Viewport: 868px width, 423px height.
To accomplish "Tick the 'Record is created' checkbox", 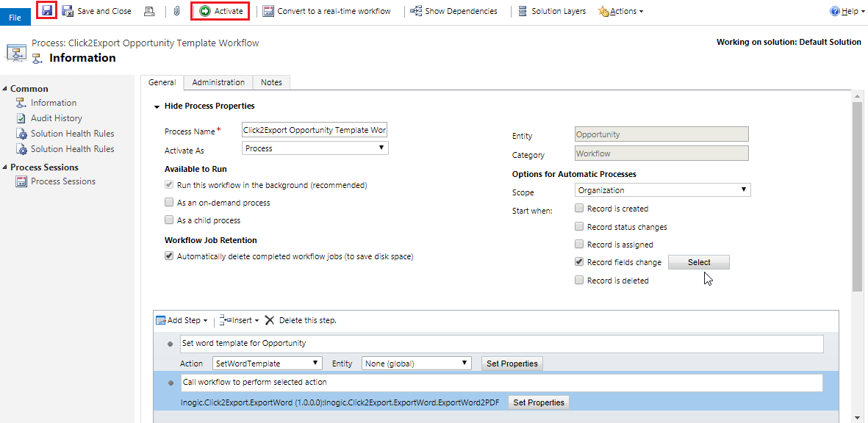I will pyautogui.click(x=579, y=209).
